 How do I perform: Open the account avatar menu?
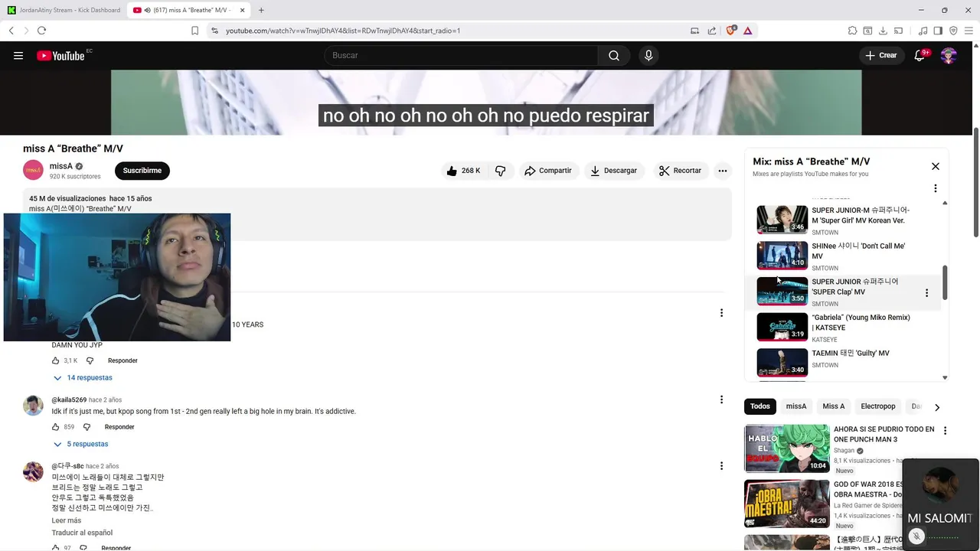coord(949,55)
